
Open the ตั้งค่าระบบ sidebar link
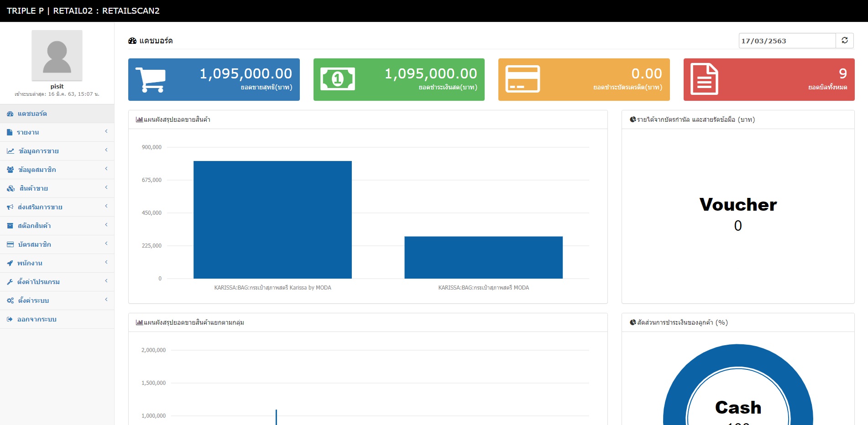[57, 301]
